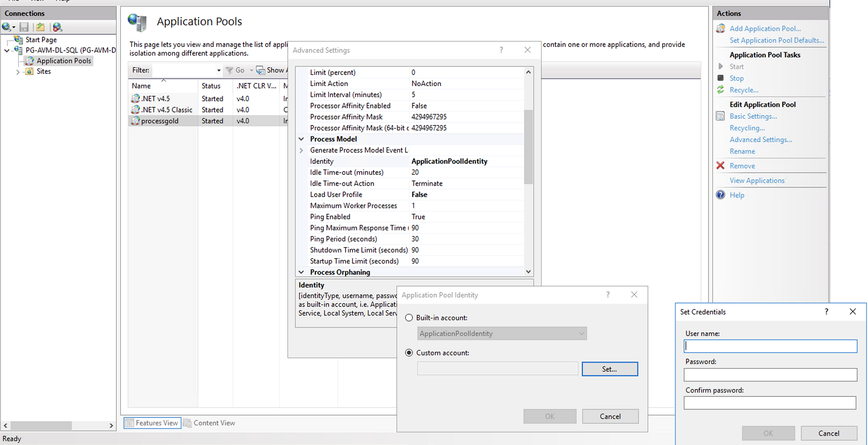Image resolution: width=868 pixels, height=445 pixels.
Task: Click the Stop square icon in Actions
Action: pyautogui.click(x=720, y=78)
